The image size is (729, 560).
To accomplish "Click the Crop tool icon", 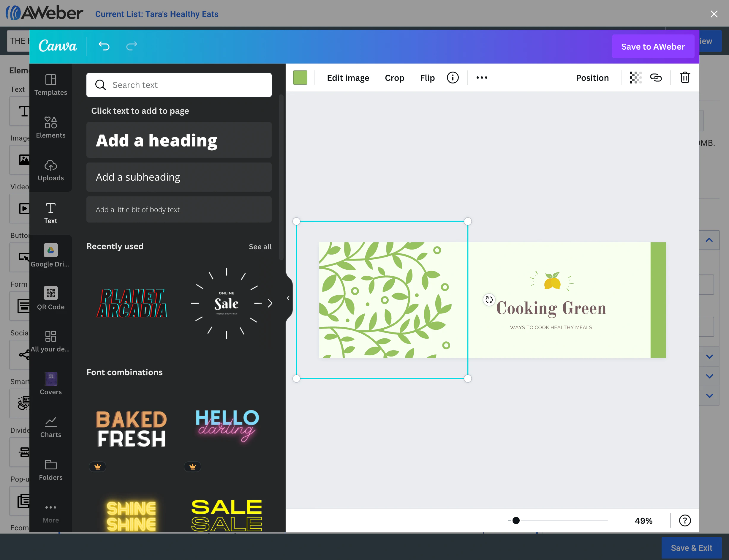I will (x=394, y=77).
